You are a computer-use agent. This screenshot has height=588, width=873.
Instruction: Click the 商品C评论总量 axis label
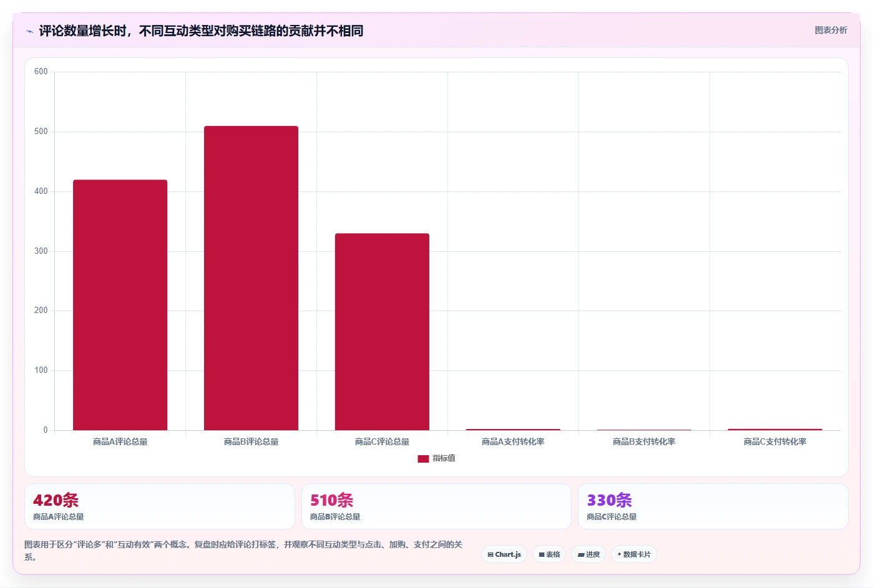pyautogui.click(x=382, y=441)
